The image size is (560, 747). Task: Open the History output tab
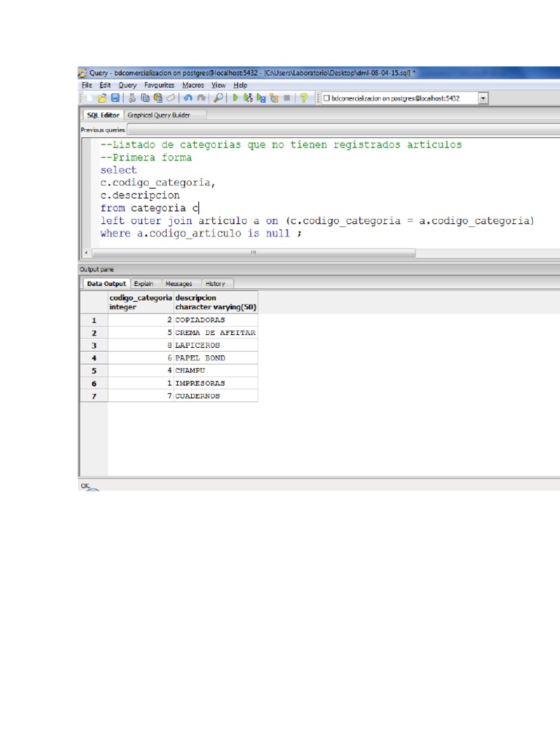click(x=215, y=284)
